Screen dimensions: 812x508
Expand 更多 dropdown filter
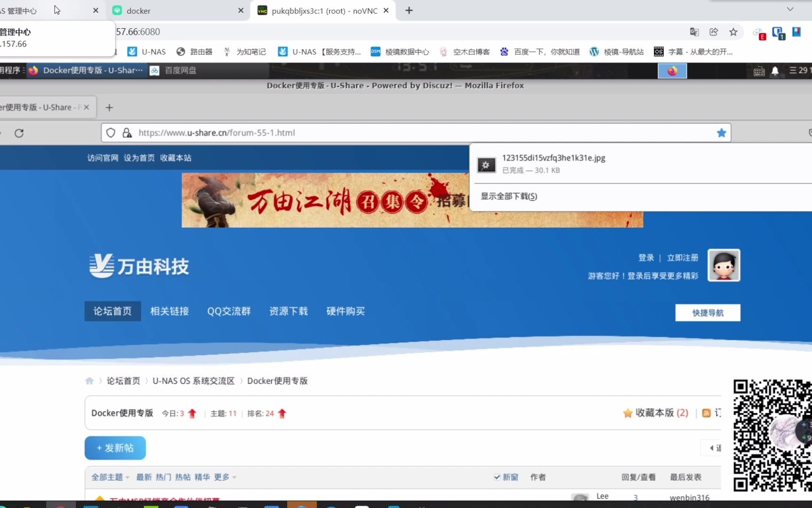click(225, 477)
